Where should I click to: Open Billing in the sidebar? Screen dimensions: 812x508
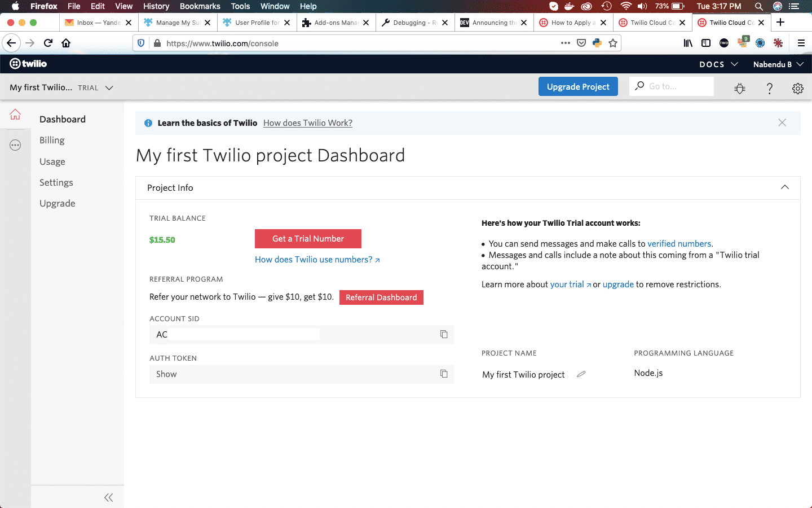[x=52, y=141]
